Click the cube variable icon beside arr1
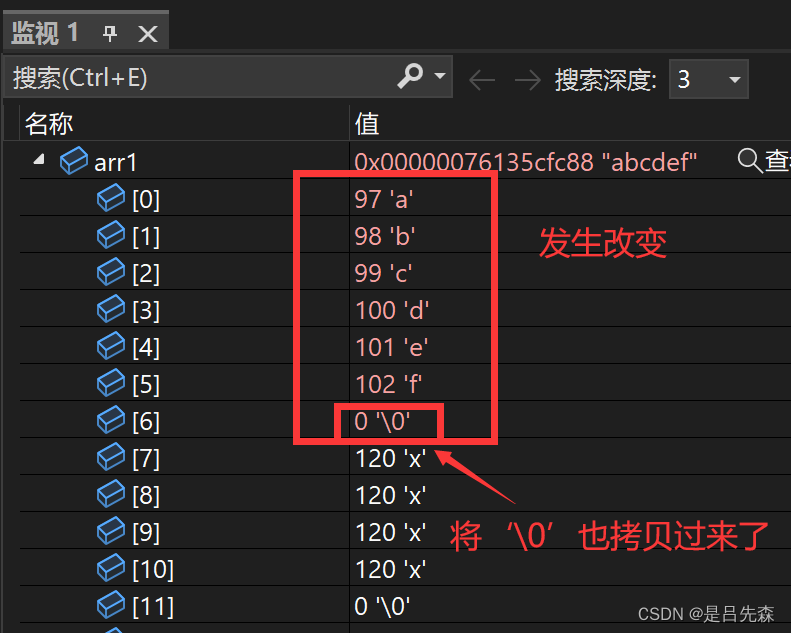The width and height of the screenshot is (791, 633). pos(74,161)
